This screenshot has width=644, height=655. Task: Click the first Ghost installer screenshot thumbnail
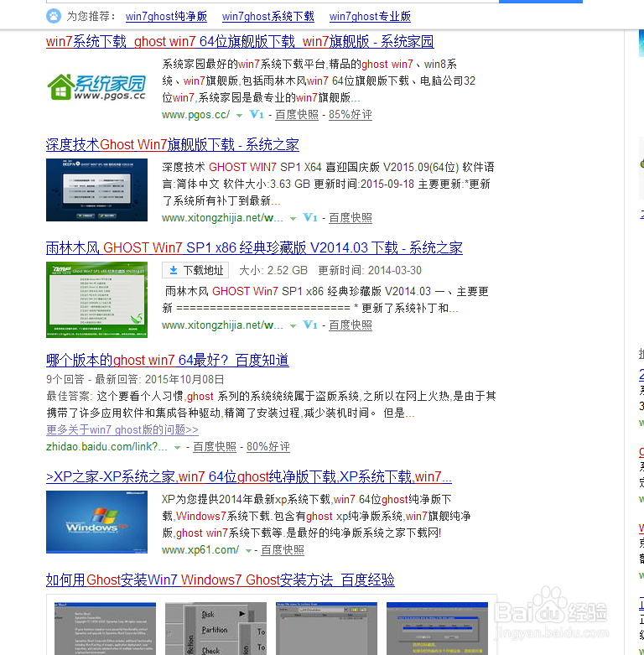click(x=106, y=628)
